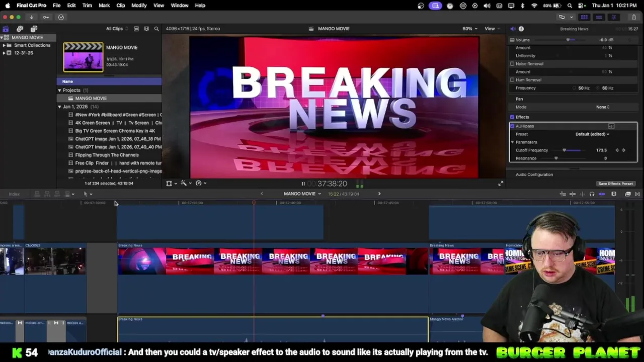Open clip grouping options icon in browser
Viewport: 644px width, 362px height.
[x=146, y=29]
